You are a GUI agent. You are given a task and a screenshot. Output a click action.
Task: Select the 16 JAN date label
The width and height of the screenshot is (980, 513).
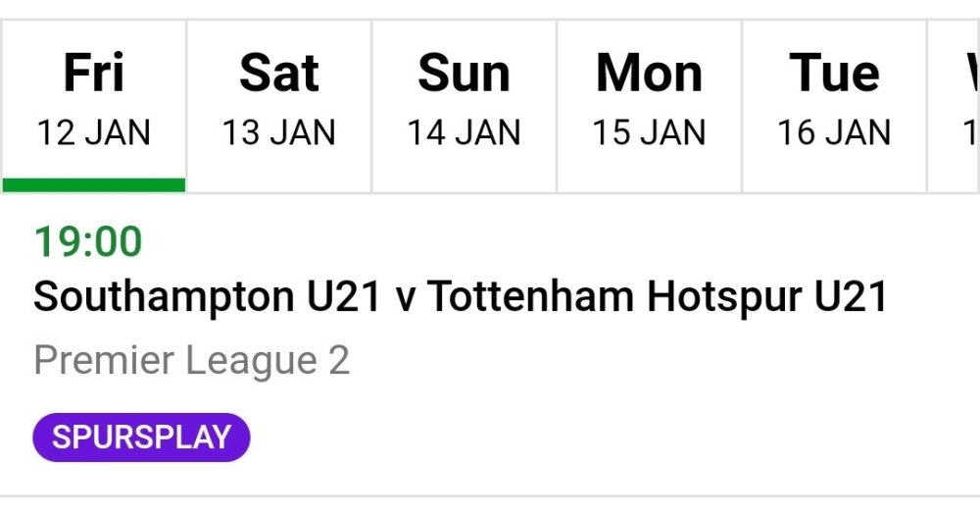834,132
